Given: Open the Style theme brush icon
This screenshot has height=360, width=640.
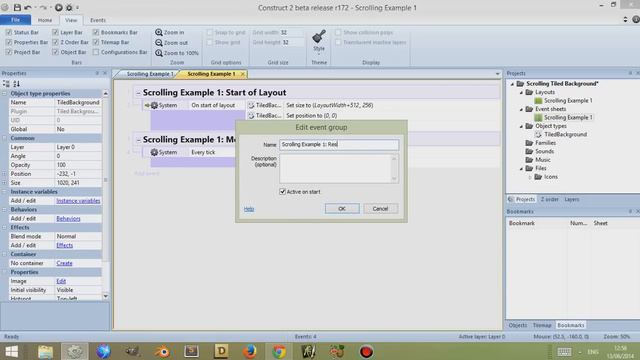Looking at the screenshot, I should 319,37.
